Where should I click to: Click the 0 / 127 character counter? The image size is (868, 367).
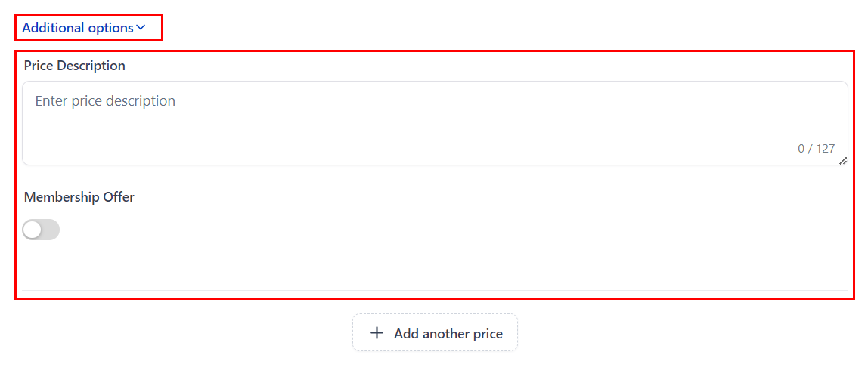816,149
